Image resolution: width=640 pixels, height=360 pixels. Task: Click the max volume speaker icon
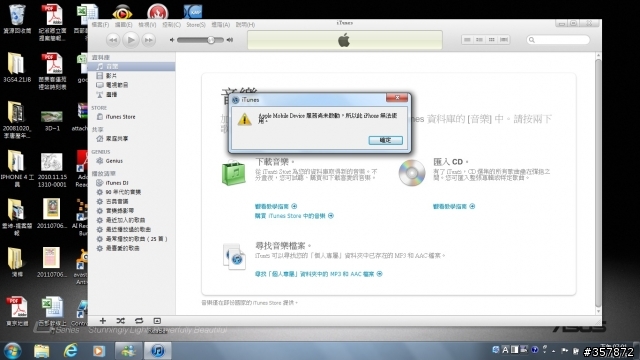(230, 40)
